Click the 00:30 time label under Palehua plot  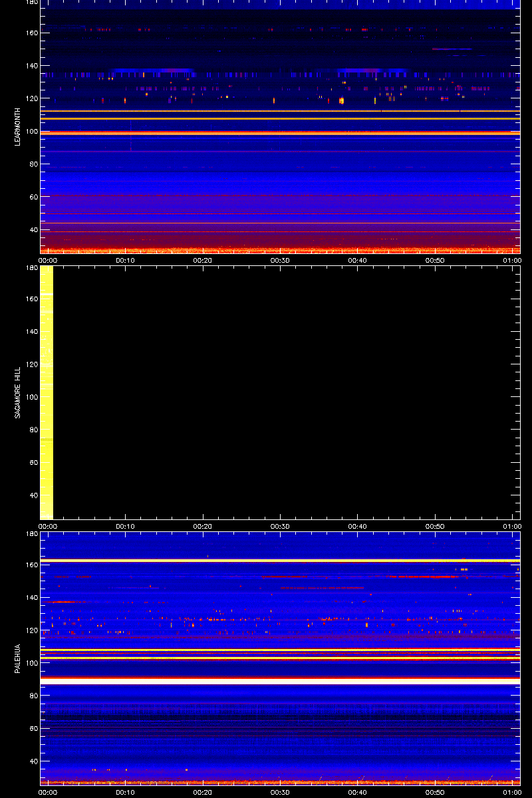280,792
